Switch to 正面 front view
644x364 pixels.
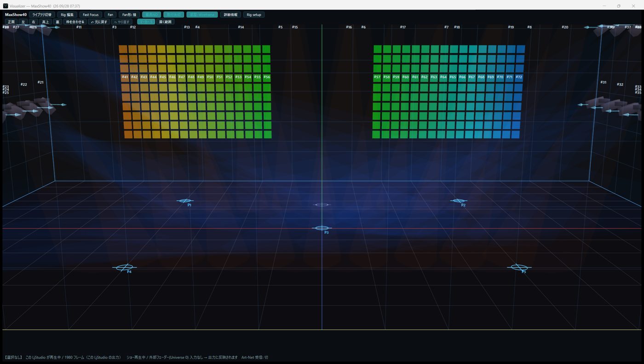(x=11, y=22)
